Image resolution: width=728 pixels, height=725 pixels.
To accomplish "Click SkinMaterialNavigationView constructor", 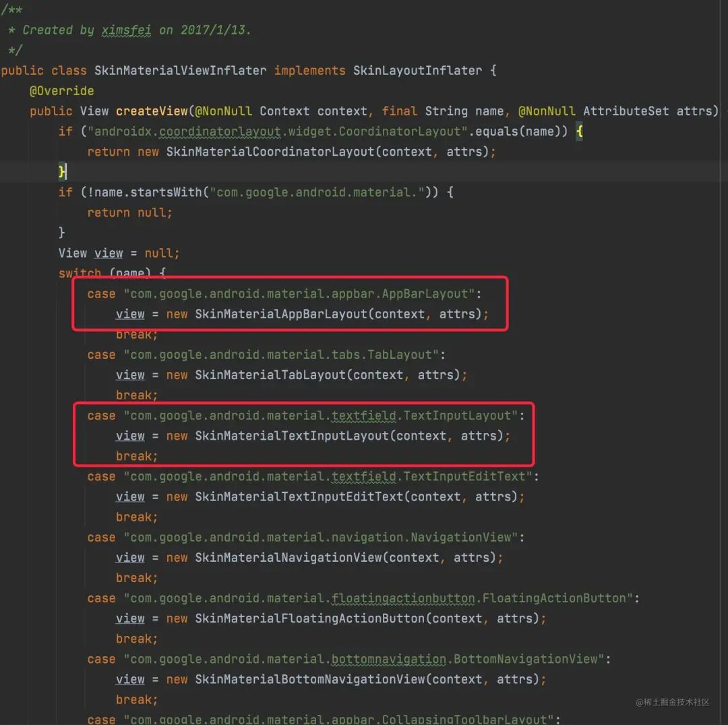I will [x=289, y=558].
